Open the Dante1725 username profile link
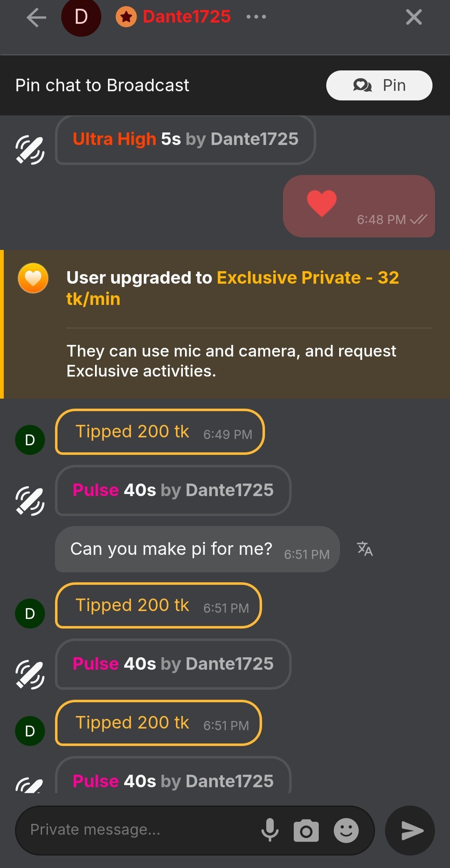450x868 pixels. click(186, 17)
